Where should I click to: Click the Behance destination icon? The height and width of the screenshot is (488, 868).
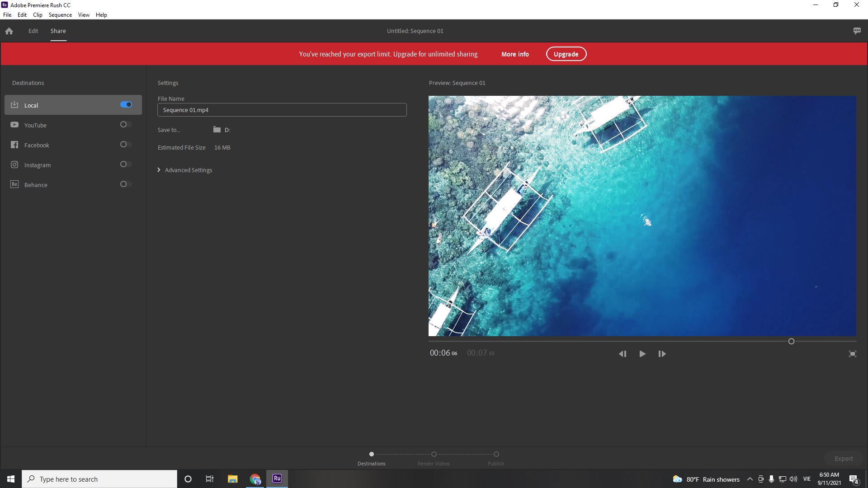(x=14, y=184)
